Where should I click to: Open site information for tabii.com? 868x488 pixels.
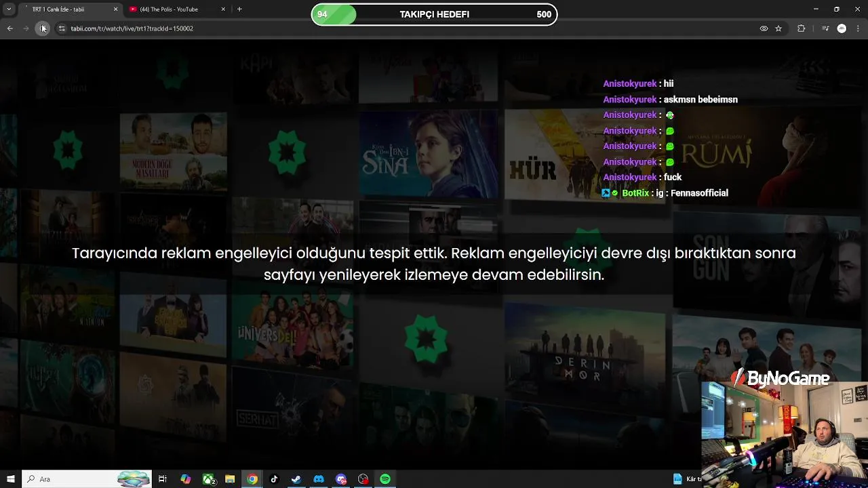click(x=62, y=28)
